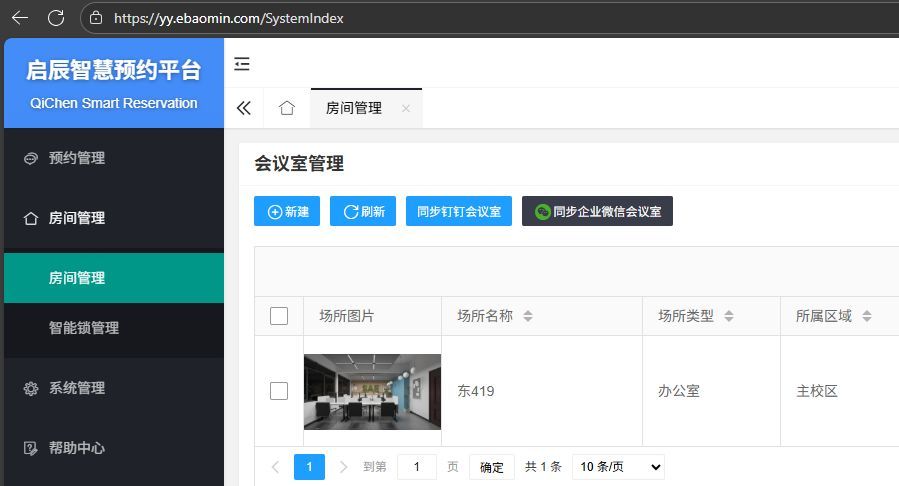Collapse the sidebar with the hamburger icon

click(242, 64)
